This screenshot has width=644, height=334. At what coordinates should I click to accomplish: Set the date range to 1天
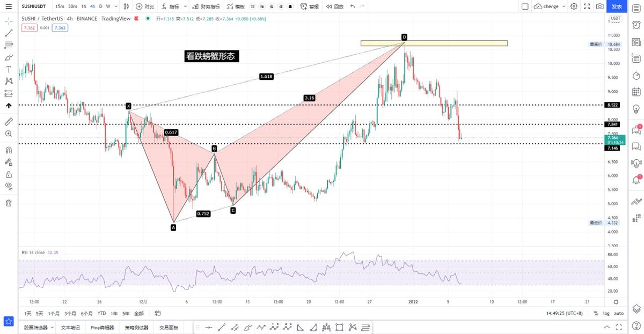point(28,313)
